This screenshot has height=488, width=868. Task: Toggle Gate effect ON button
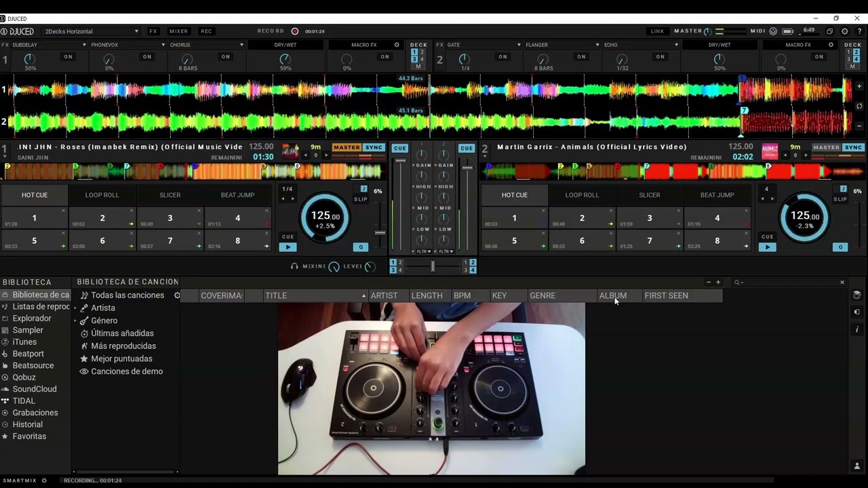(502, 57)
